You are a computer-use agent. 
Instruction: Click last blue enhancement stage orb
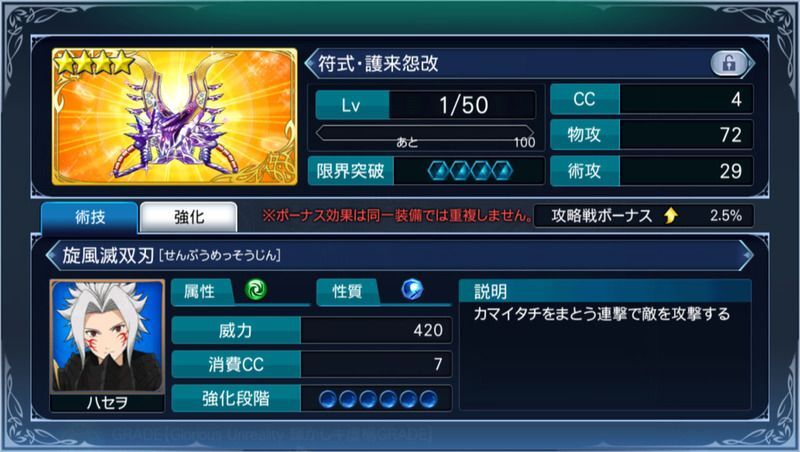coord(428,399)
